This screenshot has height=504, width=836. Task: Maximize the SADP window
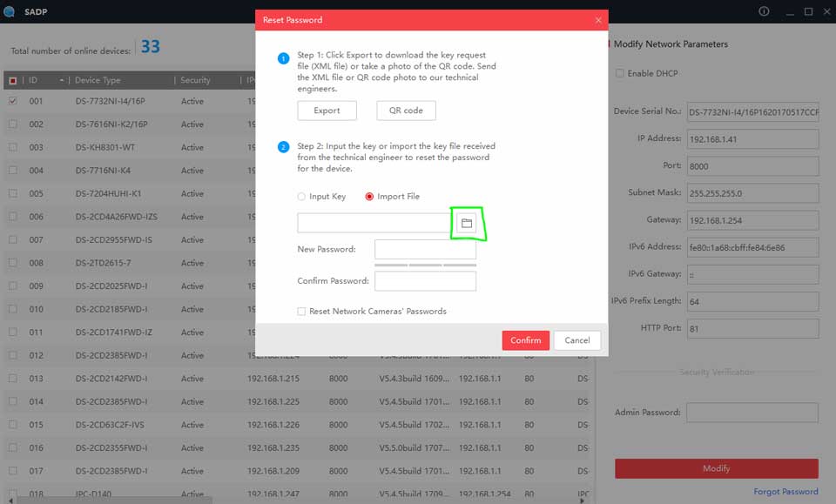click(808, 11)
